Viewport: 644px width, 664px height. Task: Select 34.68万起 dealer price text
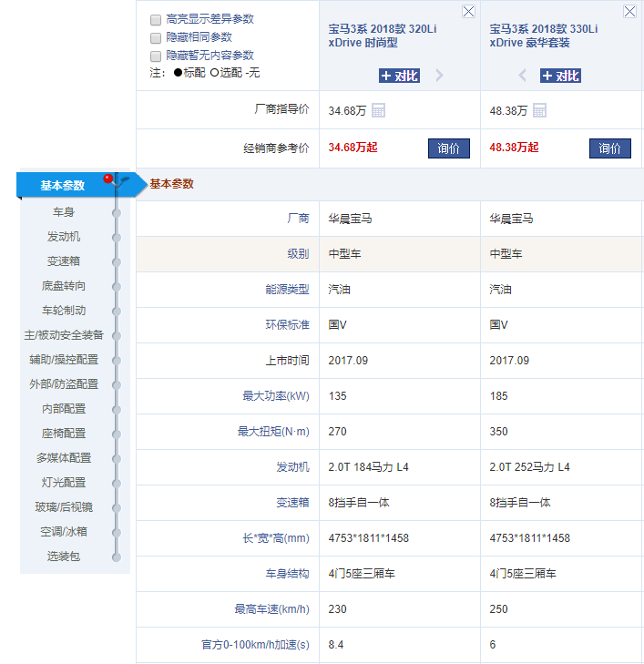(x=353, y=148)
